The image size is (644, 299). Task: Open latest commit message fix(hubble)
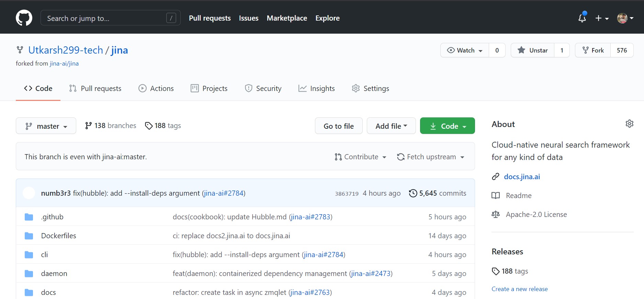tap(136, 193)
